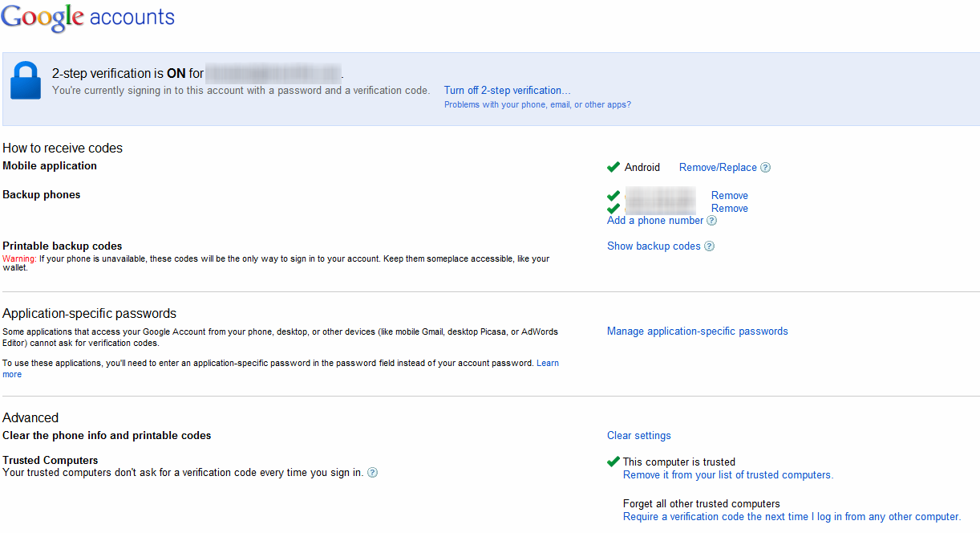980x533 pixels.
Task: Remove this computer from trusted computers list
Action: (727, 475)
